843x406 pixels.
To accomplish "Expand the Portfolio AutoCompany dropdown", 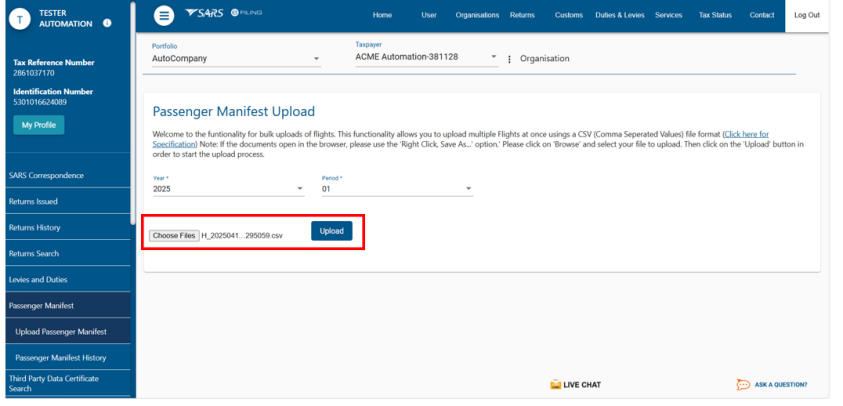I will point(235,59).
